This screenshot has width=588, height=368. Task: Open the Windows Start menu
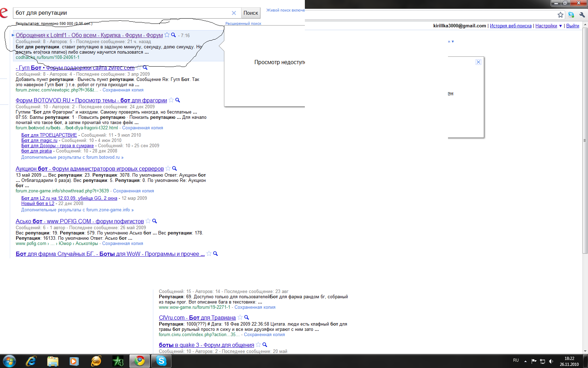tap(9, 361)
